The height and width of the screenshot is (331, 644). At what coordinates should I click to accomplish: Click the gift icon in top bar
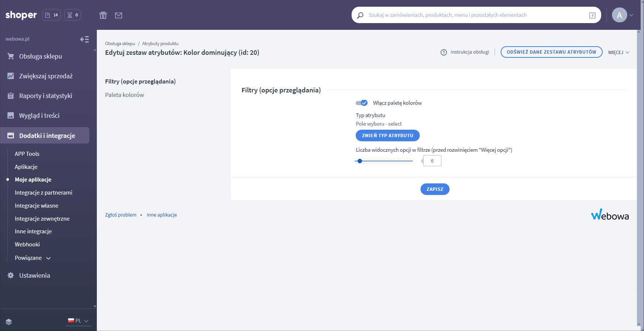(x=103, y=15)
